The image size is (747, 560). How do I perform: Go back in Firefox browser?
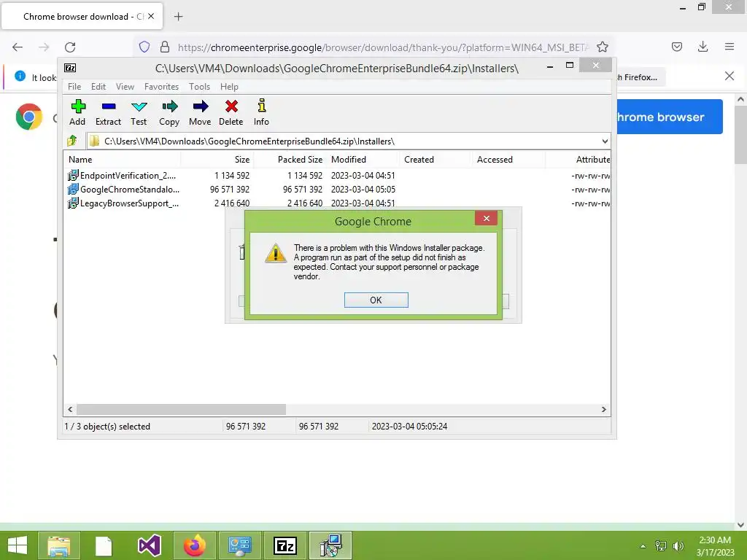click(x=18, y=47)
